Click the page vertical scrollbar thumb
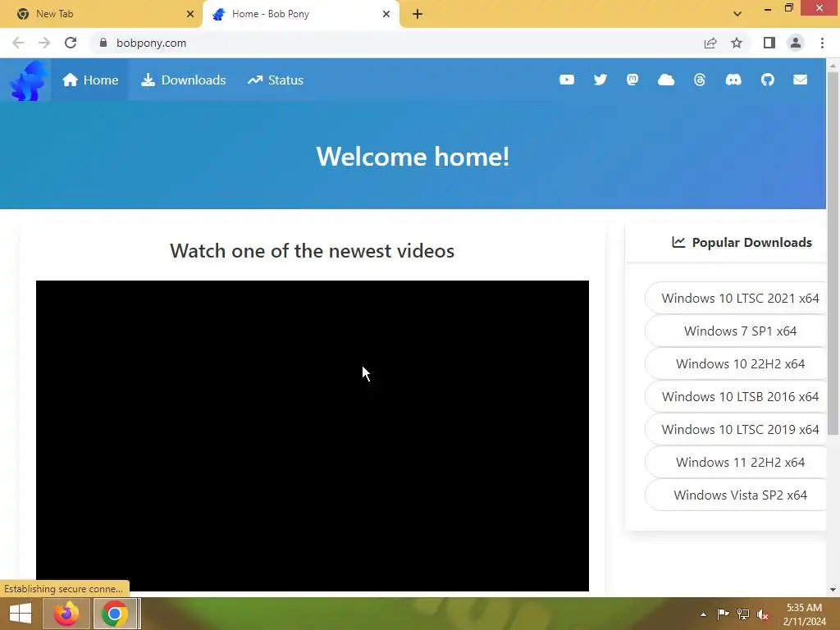The height and width of the screenshot is (630, 840). pos(833,253)
